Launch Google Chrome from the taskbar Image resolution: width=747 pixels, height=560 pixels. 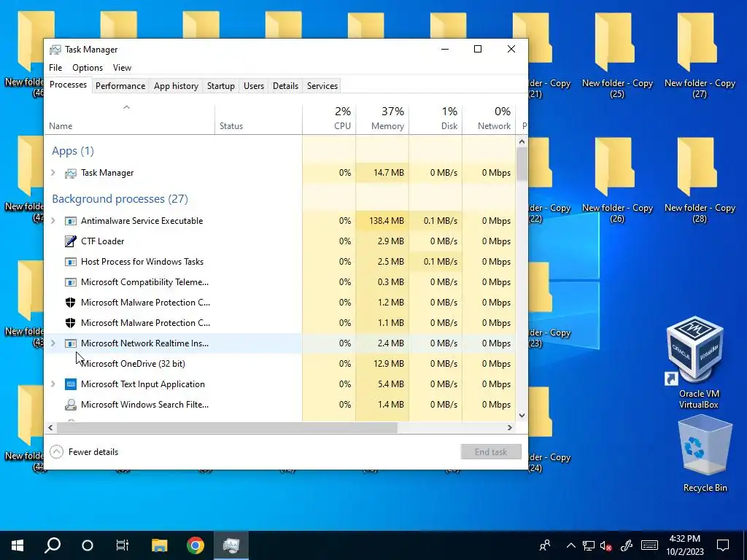[x=196, y=545]
